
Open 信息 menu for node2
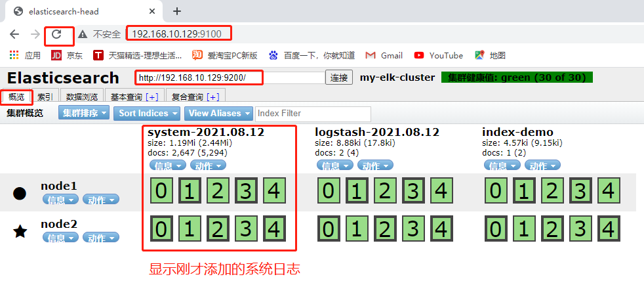[60, 238]
